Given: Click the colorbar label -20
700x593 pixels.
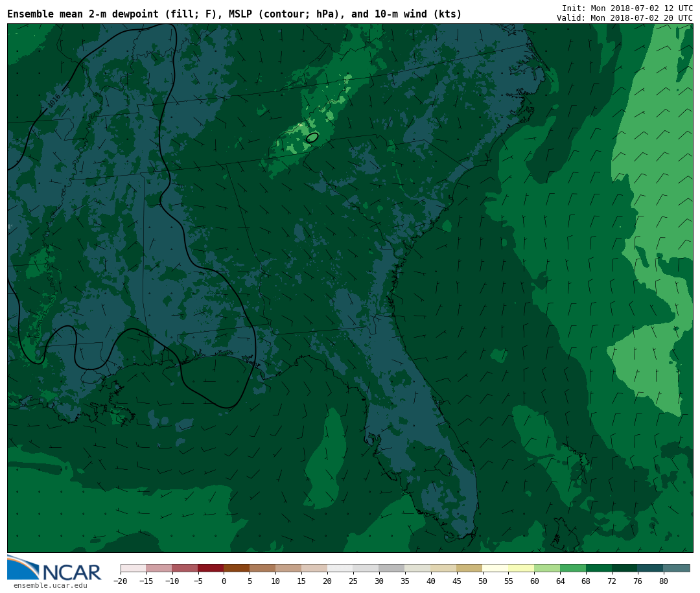Looking at the screenshot, I should pos(120,581).
